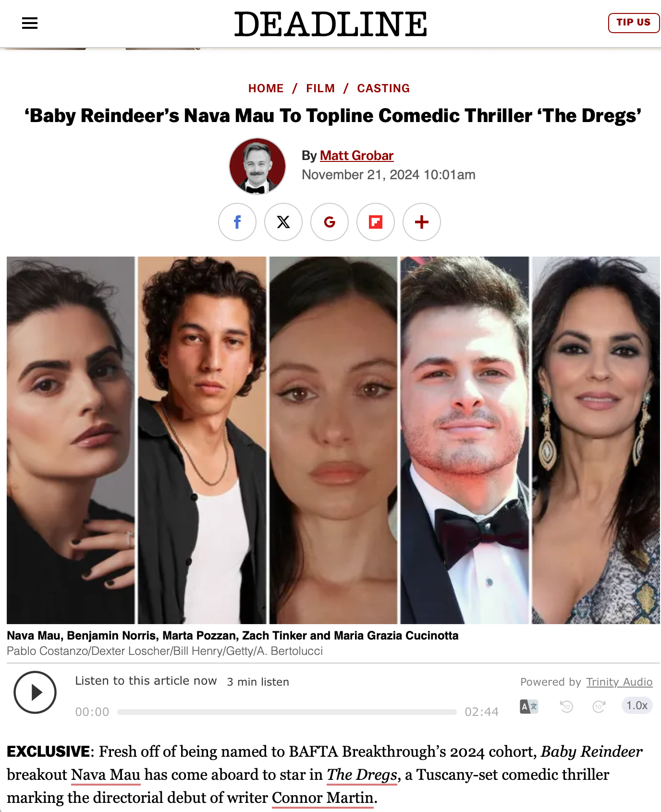Viewport: 661px width, 812px height.
Task: Change the 1.0x playback speed
Action: [x=637, y=705]
